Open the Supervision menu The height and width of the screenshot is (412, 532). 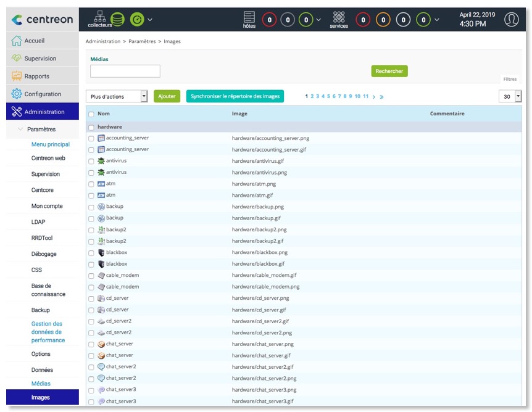point(43,59)
